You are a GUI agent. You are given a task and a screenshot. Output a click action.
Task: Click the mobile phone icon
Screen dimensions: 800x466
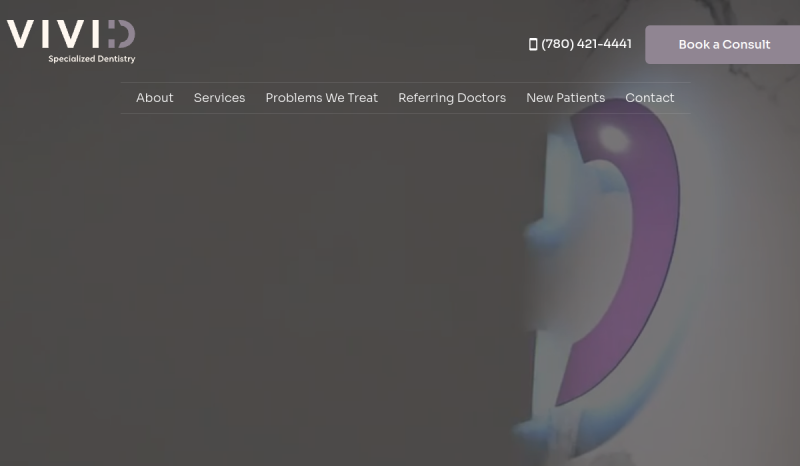[x=533, y=44]
